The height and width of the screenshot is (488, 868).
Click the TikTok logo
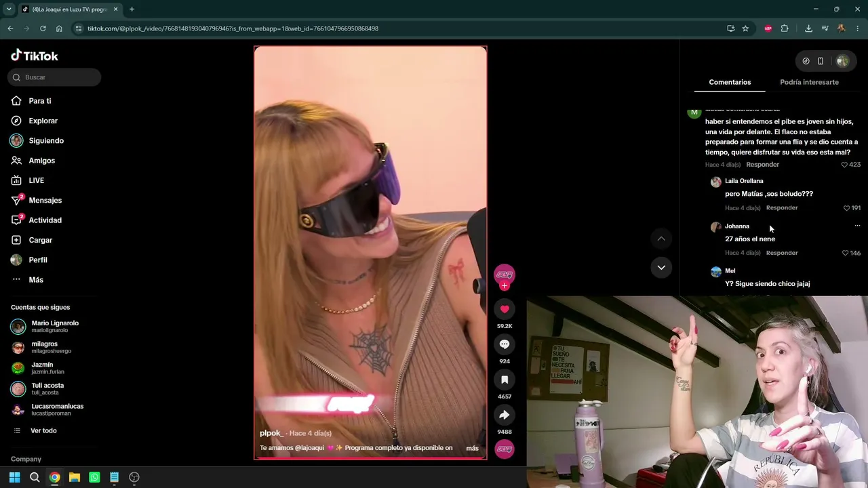coord(35,56)
